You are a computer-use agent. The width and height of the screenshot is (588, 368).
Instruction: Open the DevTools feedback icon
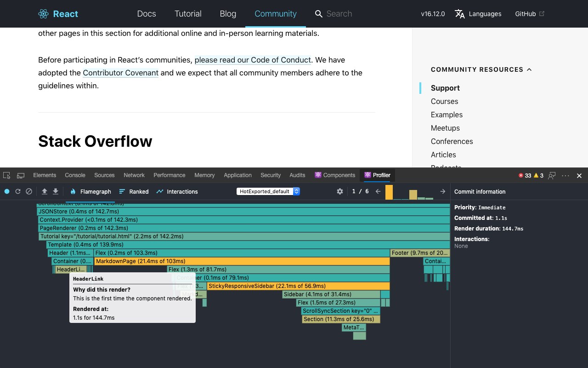pos(552,175)
